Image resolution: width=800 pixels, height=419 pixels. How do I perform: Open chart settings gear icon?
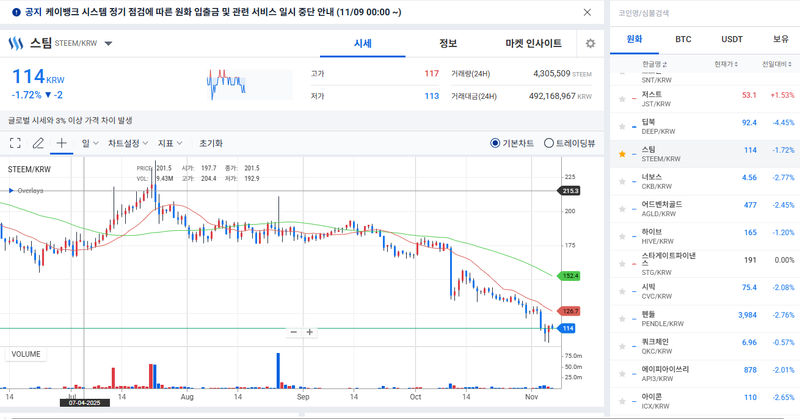pos(590,44)
